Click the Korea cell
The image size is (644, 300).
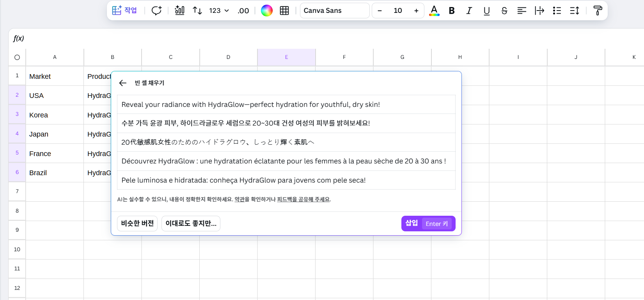click(55, 115)
